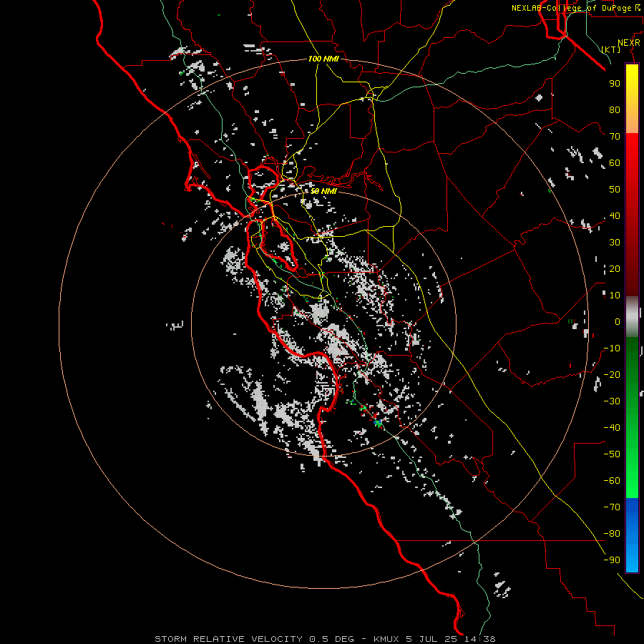The height and width of the screenshot is (644, 644).
Task: Click the 80 value on velocity scale
Action: (615, 110)
